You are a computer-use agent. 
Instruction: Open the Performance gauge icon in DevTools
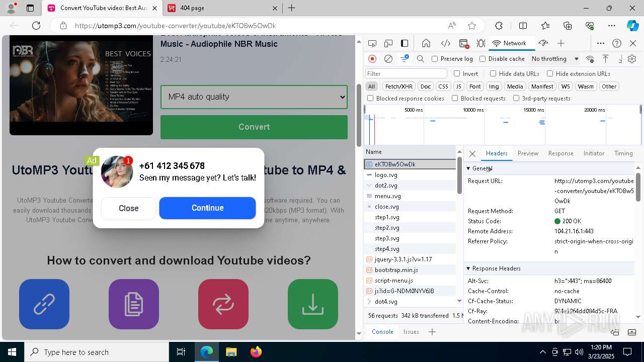543,43
